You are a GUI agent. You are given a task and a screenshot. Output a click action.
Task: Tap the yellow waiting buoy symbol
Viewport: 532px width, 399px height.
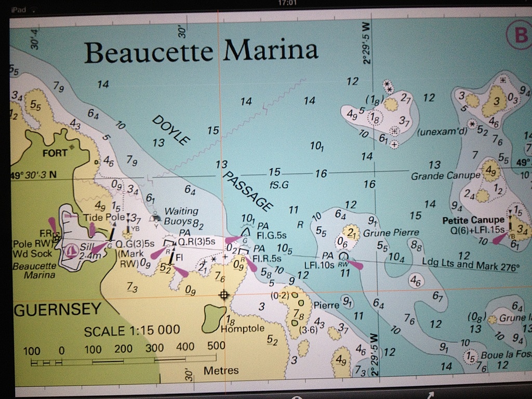coord(155,216)
